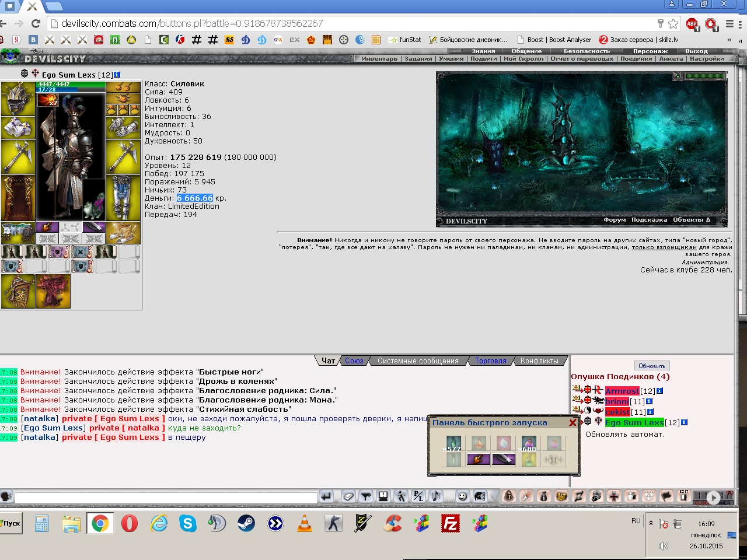This screenshot has height=560, width=747.
Task: Use the yellow potion quick slot
Action: tap(529, 459)
